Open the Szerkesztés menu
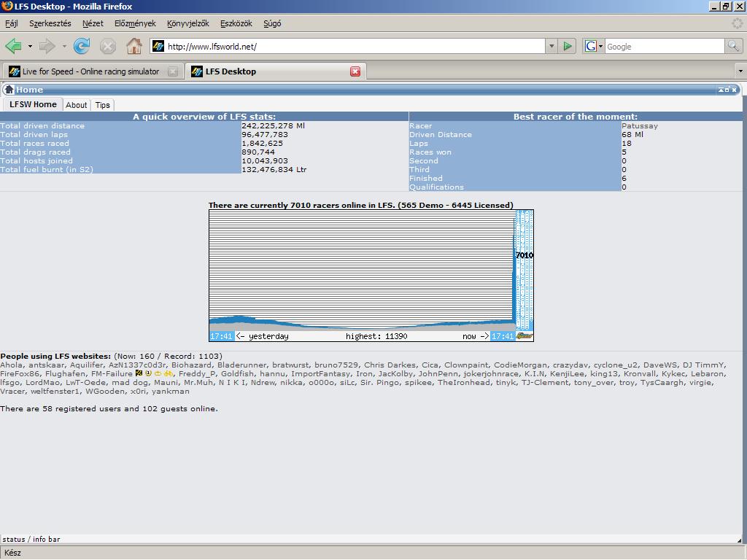The width and height of the screenshot is (747, 560). point(50,23)
